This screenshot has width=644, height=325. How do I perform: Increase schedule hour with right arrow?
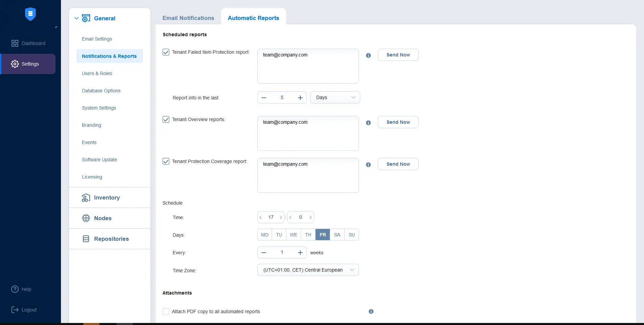point(281,217)
